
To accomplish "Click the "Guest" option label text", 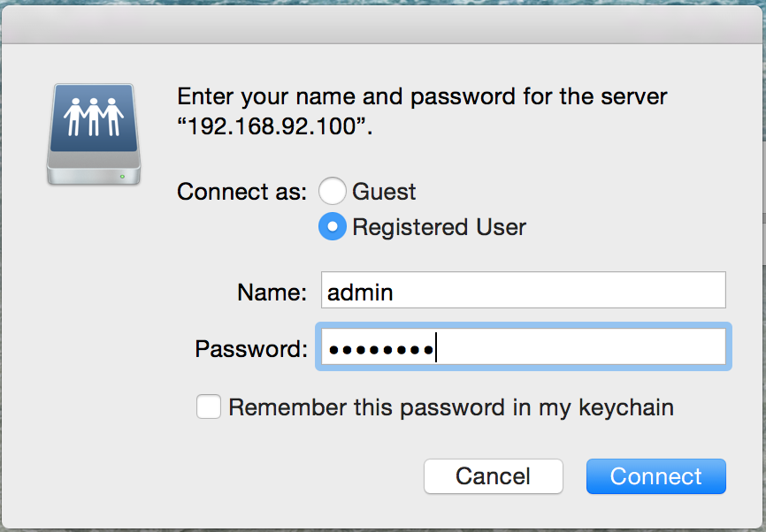I will tap(384, 192).
